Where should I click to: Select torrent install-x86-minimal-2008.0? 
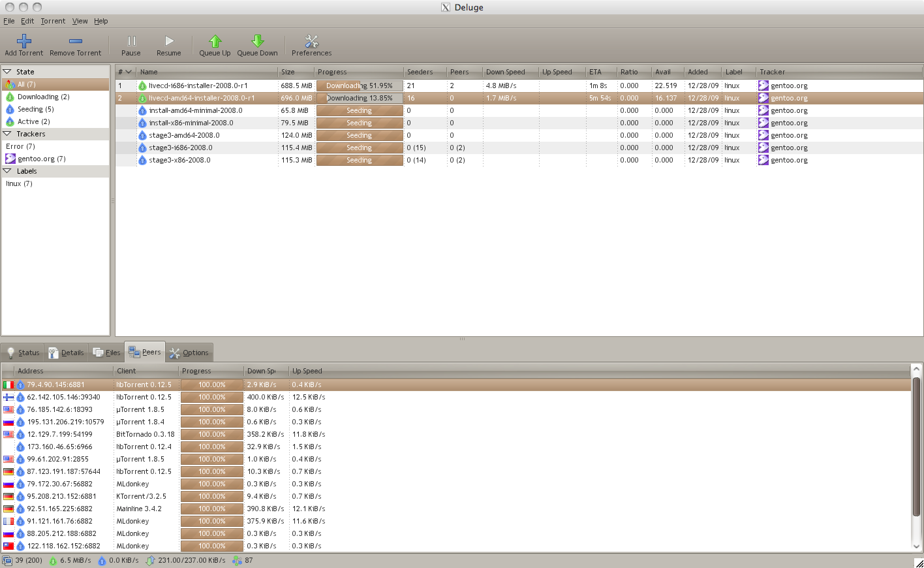(x=519, y=123)
